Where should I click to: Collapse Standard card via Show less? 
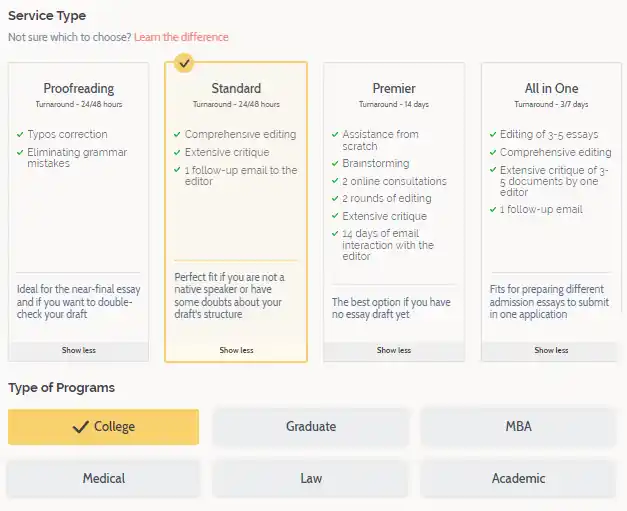(x=236, y=351)
